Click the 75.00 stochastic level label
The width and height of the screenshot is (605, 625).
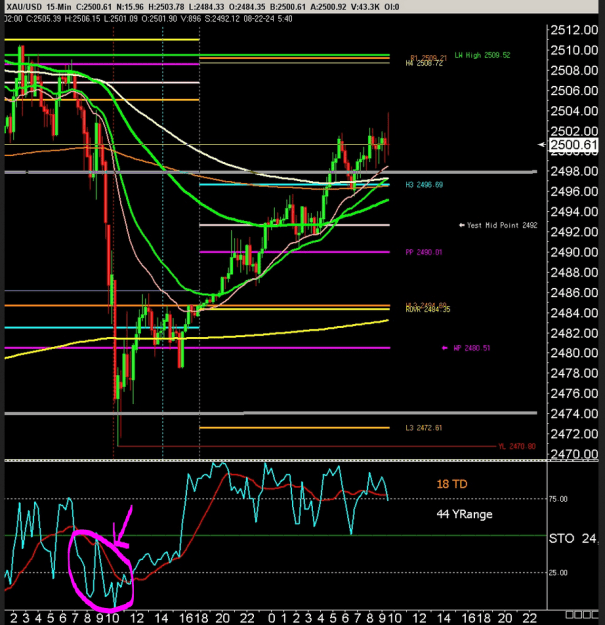[x=558, y=499]
